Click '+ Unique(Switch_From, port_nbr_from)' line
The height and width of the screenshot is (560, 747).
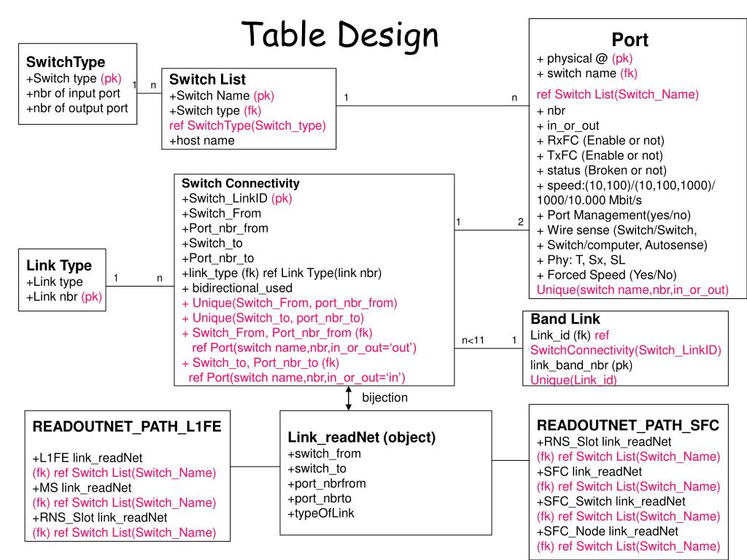tap(290, 303)
